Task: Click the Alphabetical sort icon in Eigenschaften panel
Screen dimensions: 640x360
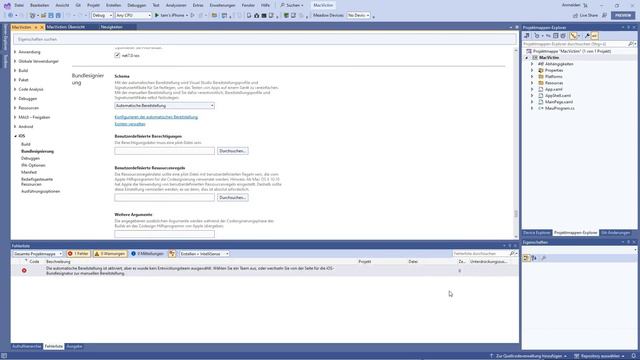Action: point(534,258)
